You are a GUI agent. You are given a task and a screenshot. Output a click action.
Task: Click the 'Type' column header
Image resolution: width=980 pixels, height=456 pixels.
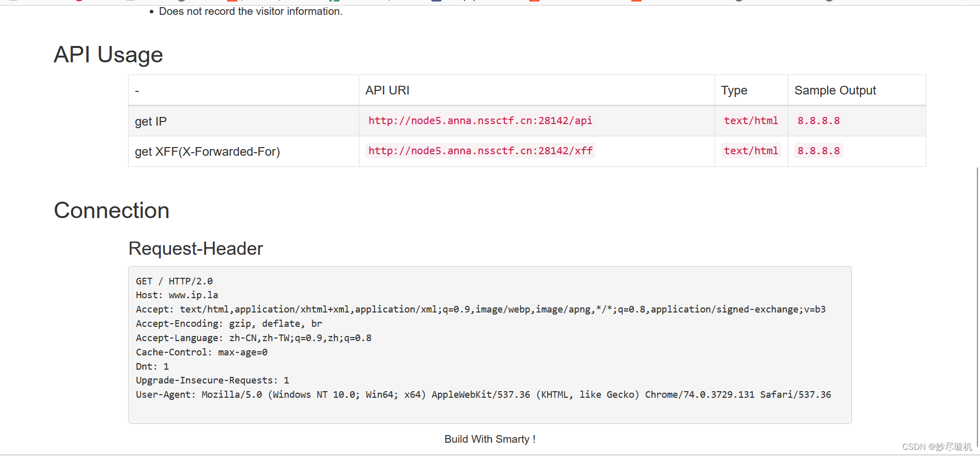coord(734,90)
